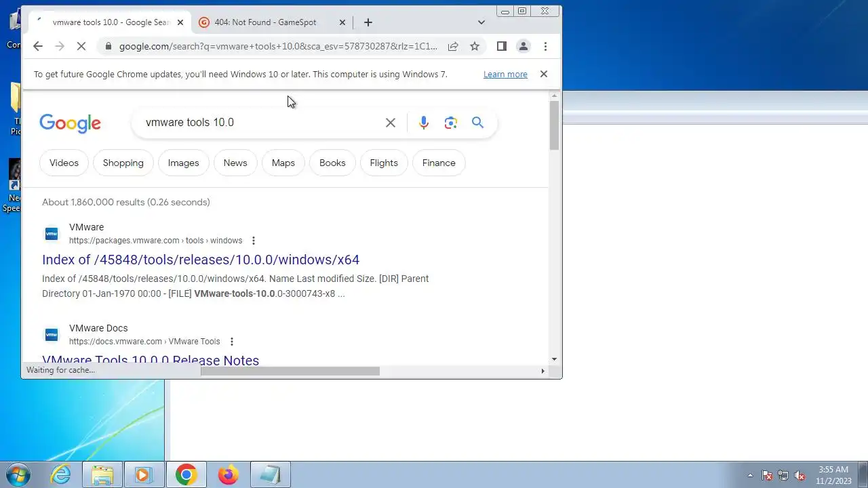Show hidden system tray icons
Viewport: 868px width, 488px height.
click(750, 476)
